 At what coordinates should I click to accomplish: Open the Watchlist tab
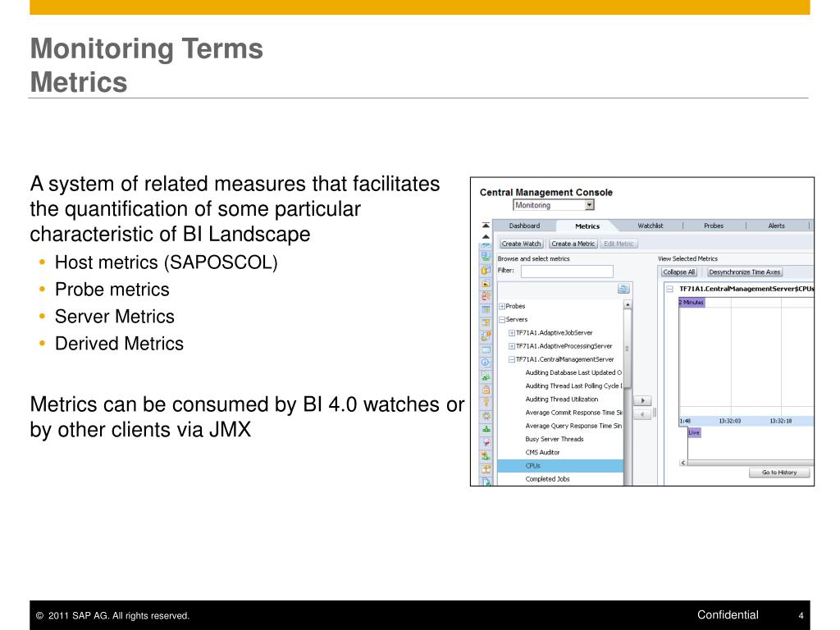coord(651,226)
